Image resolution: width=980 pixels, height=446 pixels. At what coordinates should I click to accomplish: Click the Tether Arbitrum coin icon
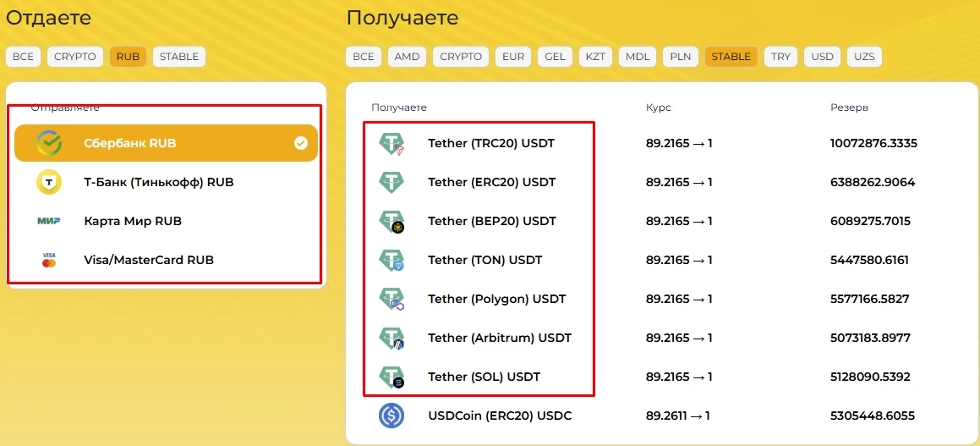point(391,338)
